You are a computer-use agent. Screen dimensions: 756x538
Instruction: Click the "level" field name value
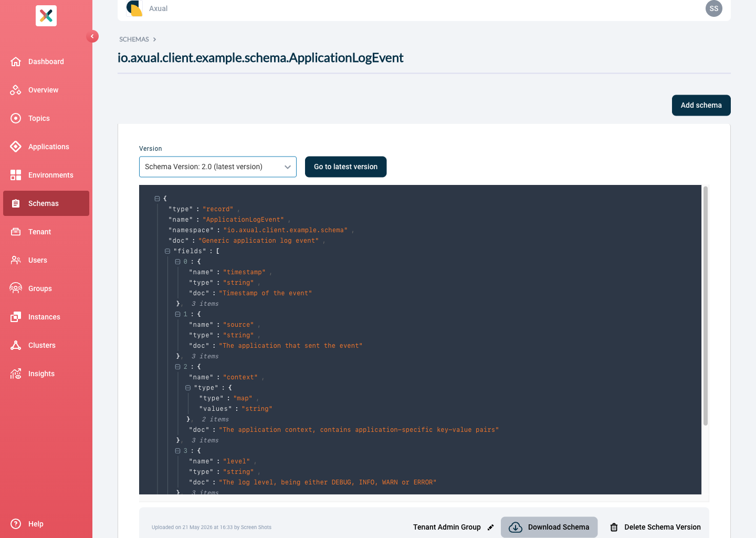click(236, 461)
